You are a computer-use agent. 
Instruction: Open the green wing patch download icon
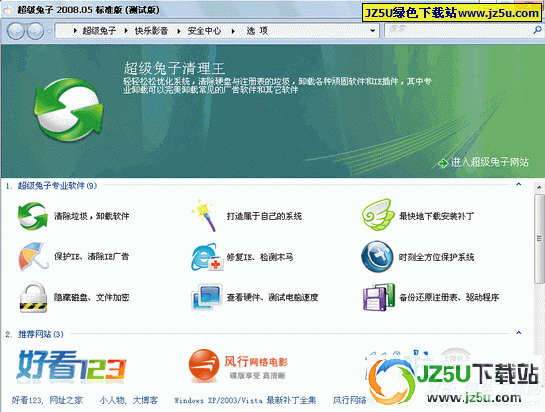[x=378, y=215]
